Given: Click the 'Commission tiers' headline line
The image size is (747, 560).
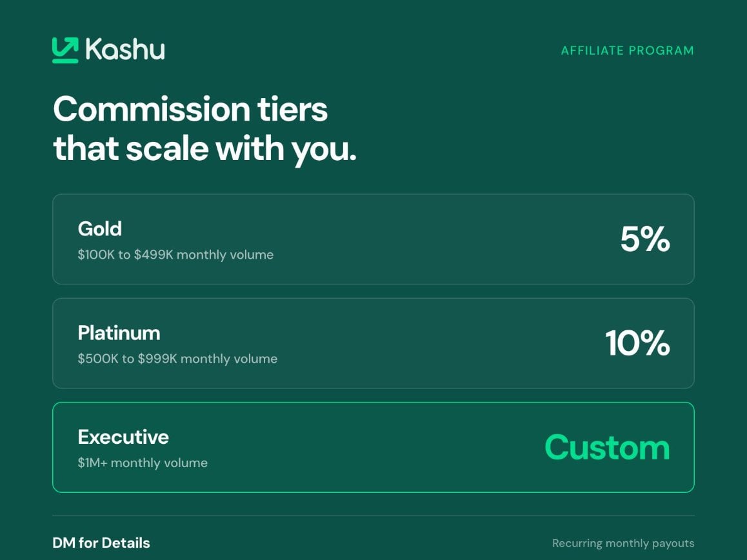Looking at the screenshot, I should point(190,109).
